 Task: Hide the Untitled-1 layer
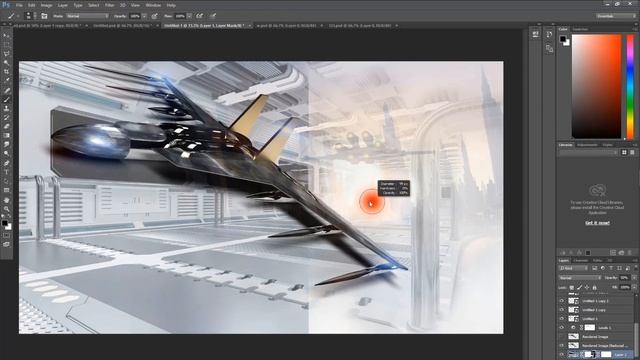tap(562, 319)
